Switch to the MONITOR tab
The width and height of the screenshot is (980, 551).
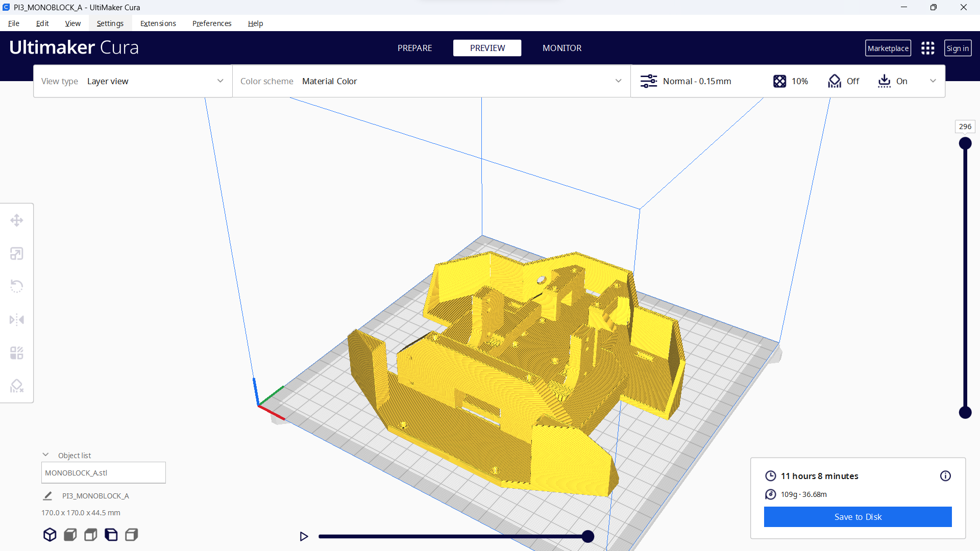pos(562,47)
